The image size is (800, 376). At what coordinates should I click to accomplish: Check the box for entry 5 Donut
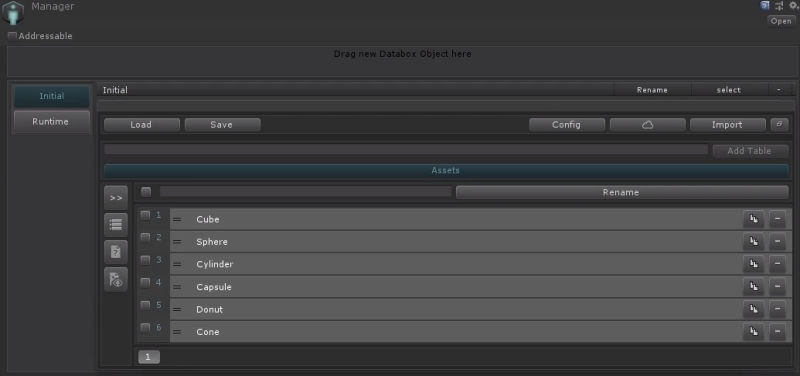(145, 305)
